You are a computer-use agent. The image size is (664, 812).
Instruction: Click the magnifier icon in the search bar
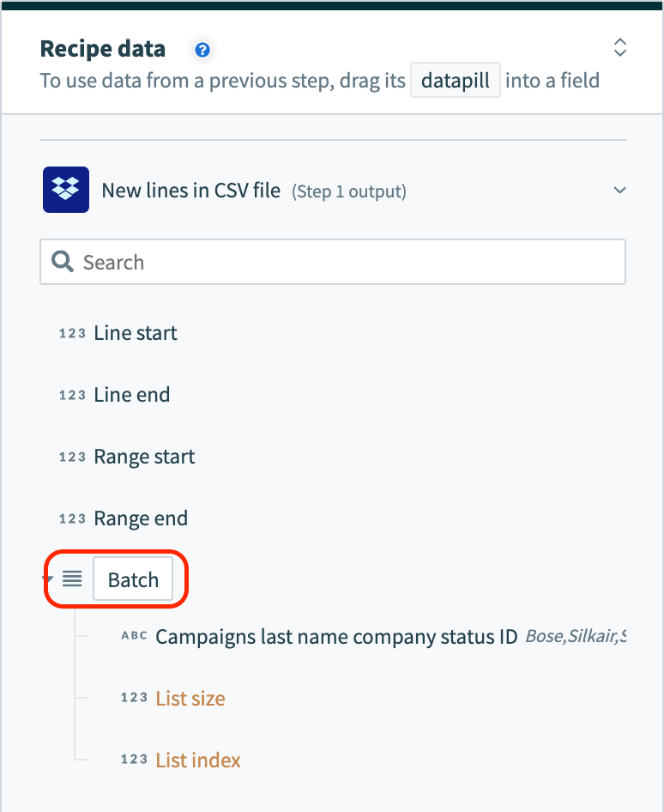coord(62,262)
